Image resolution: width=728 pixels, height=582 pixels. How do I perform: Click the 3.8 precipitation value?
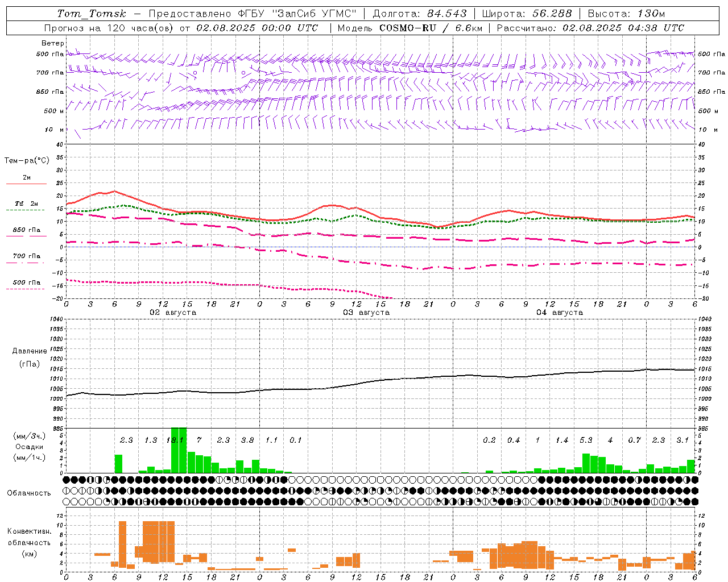coord(247,440)
